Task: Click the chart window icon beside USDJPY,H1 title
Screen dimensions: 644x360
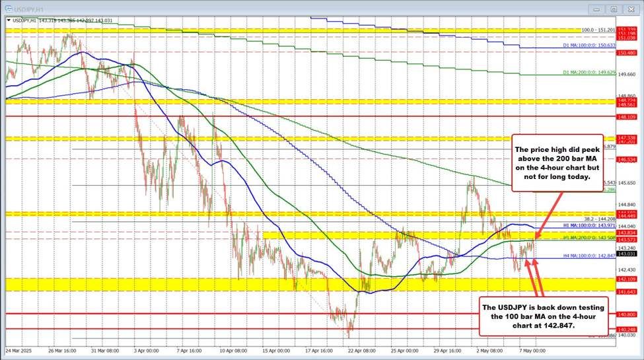Action: tap(8, 8)
